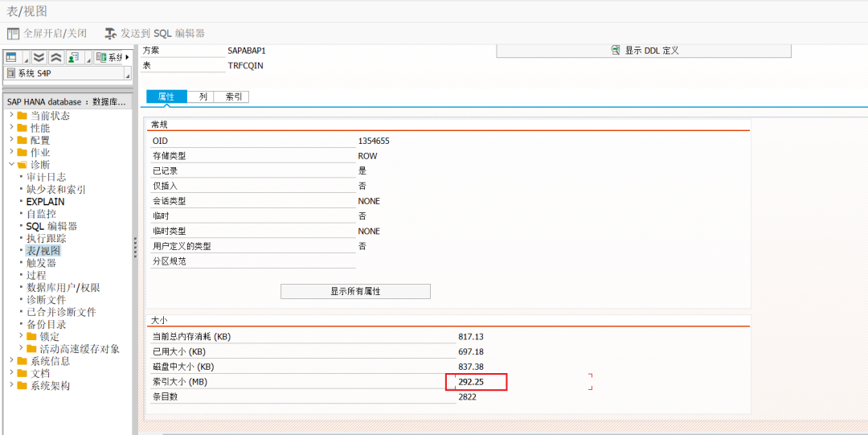The height and width of the screenshot is (435, 868).
Task: Expand the 配置 folder node
Action: pos(11,139)
